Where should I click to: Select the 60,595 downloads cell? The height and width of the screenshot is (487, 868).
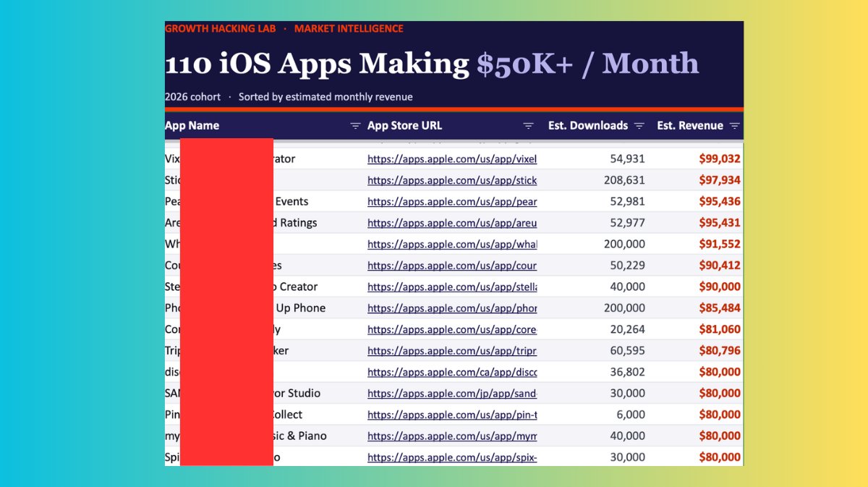tap(627, 351)
